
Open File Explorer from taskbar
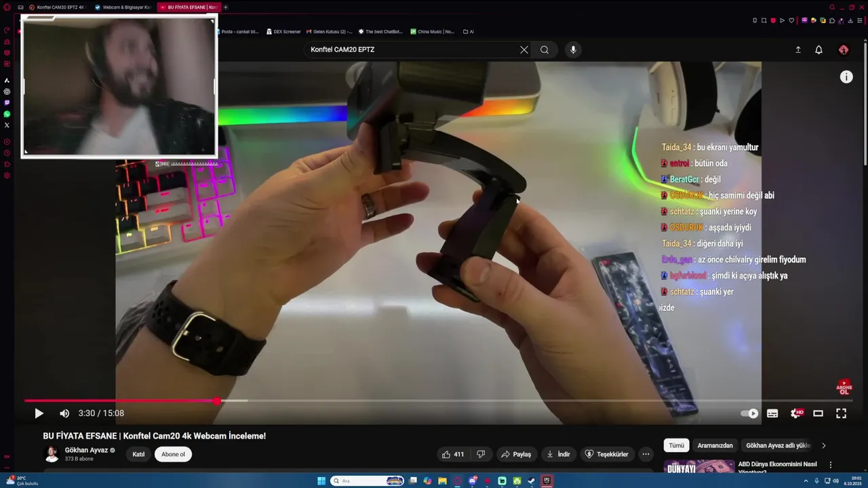point(442,481)
